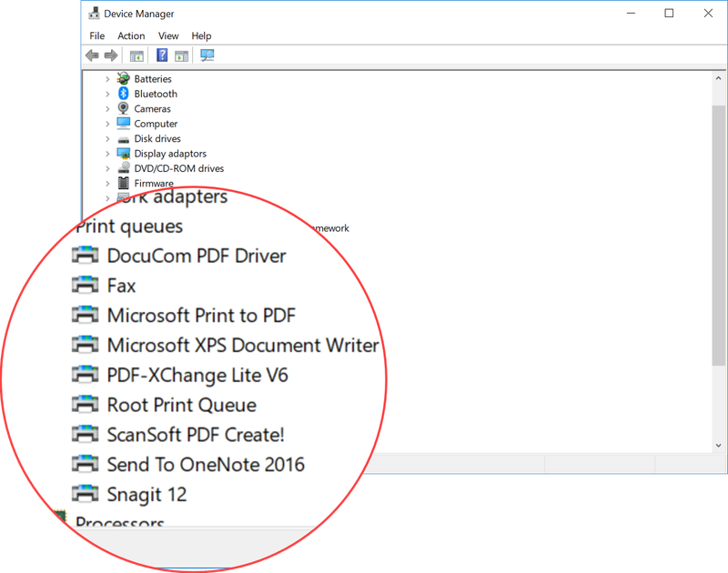Select the Bluetooth category icon
Image resolution: width=728 pixels, height=573 pixels.
click(123, 94)
